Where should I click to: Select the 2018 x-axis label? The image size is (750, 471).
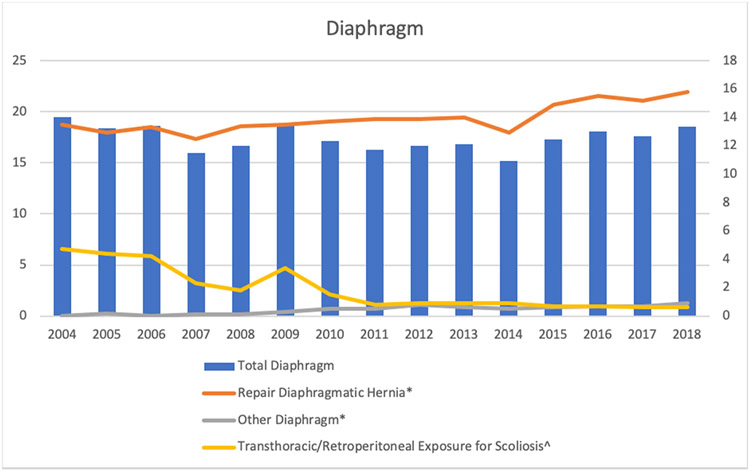(687, 334)
